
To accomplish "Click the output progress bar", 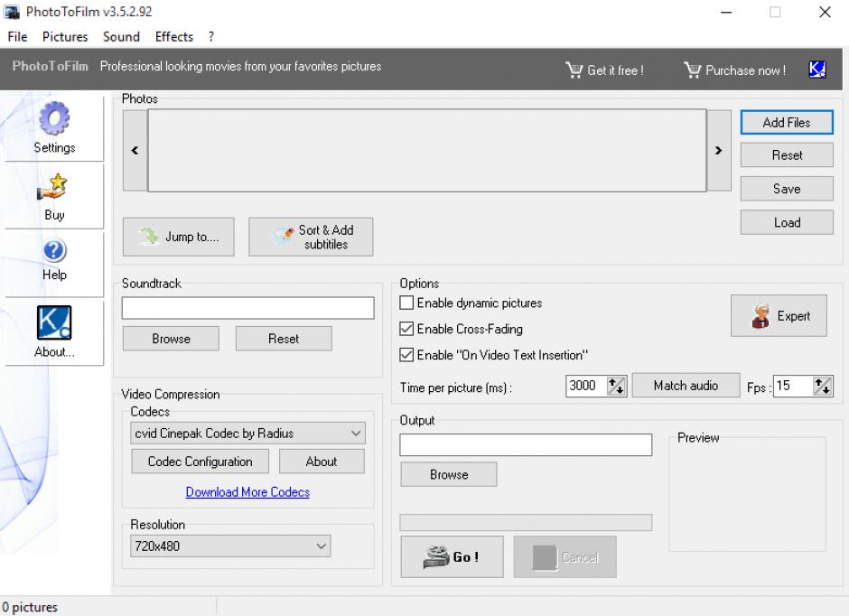I will point(526,522).
